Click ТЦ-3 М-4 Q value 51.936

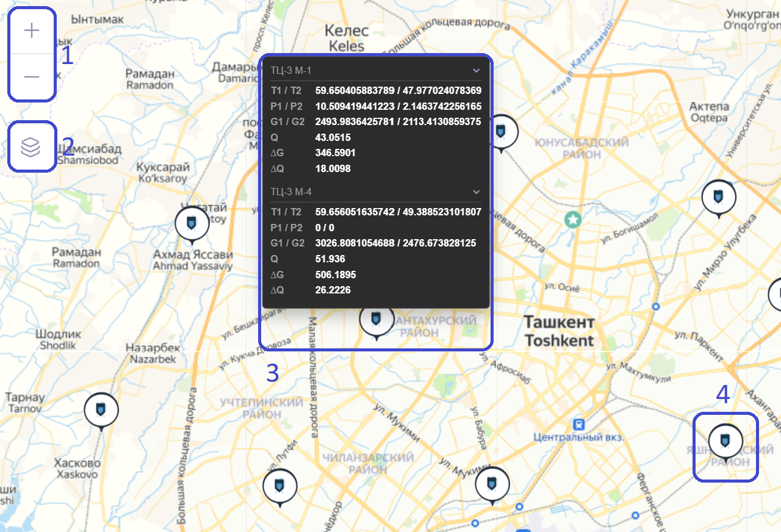pos(330,259)
